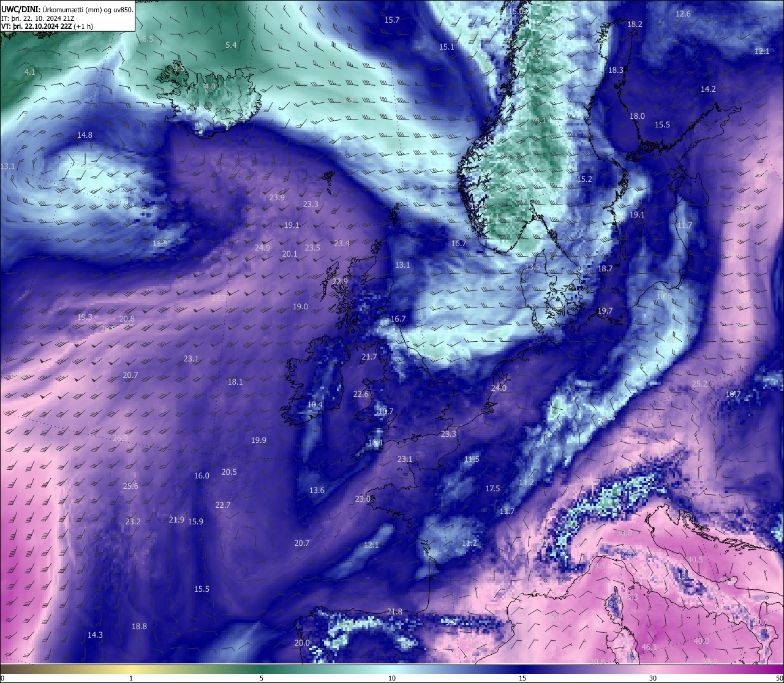Click the '14.2' value over Finland
The height and width of the screenshot is (683, 784).
pos(708,89)
